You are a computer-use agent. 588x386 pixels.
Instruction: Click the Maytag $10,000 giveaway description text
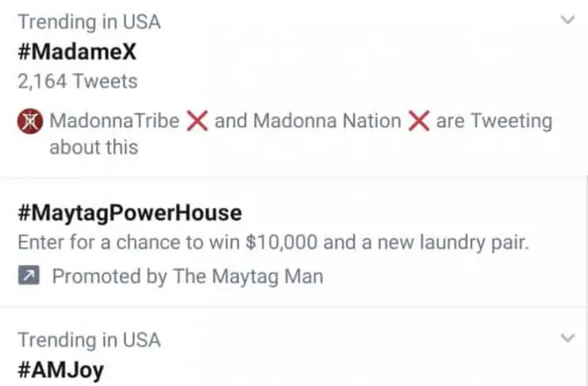(x=272, y=242)
